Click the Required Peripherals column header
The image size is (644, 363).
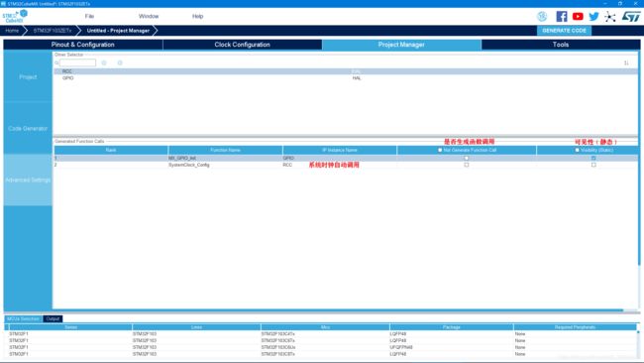[x=575, y=327]
